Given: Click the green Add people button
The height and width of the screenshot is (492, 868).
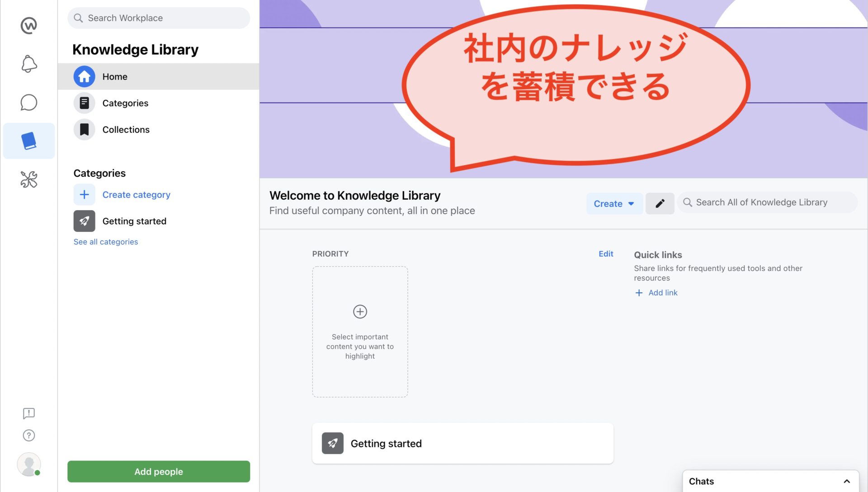Looking at the screenshot, I should click(159, 472).
